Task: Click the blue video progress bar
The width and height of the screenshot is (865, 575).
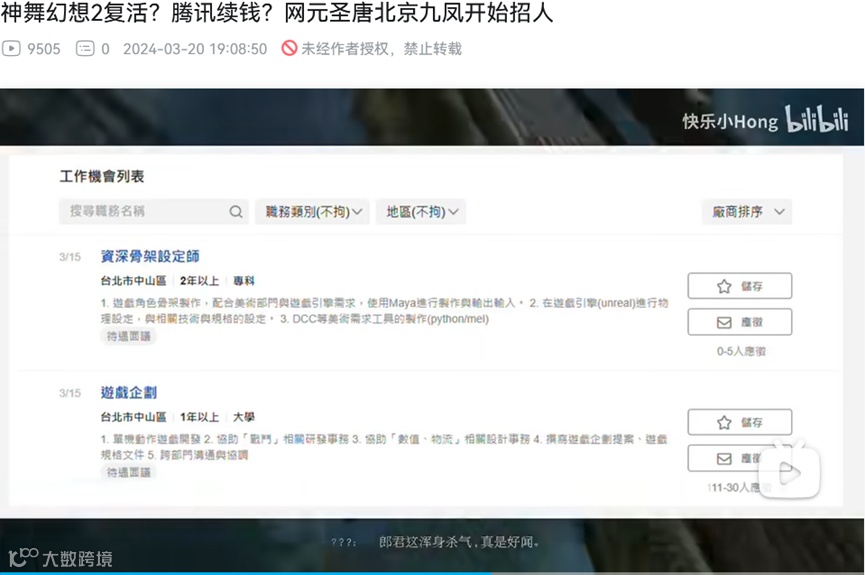Action: point(245,573)
